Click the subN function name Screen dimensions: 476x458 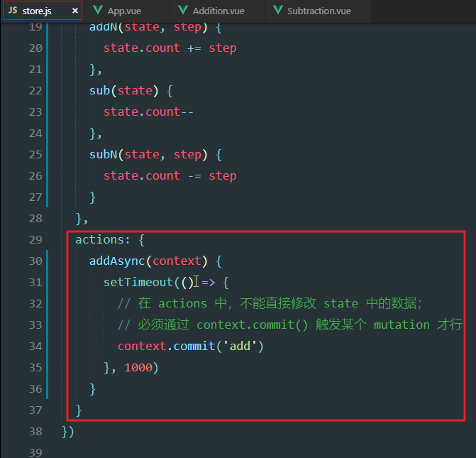pyautogui.click(x=103, y=154)
